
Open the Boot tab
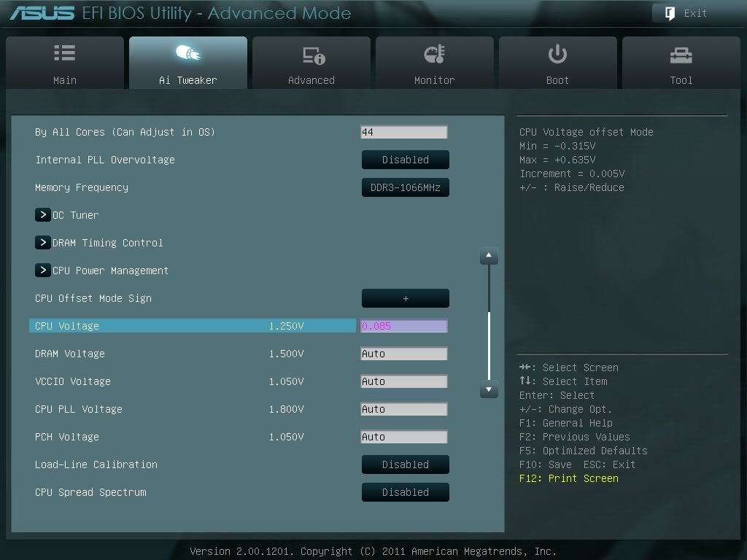(557, 63)
